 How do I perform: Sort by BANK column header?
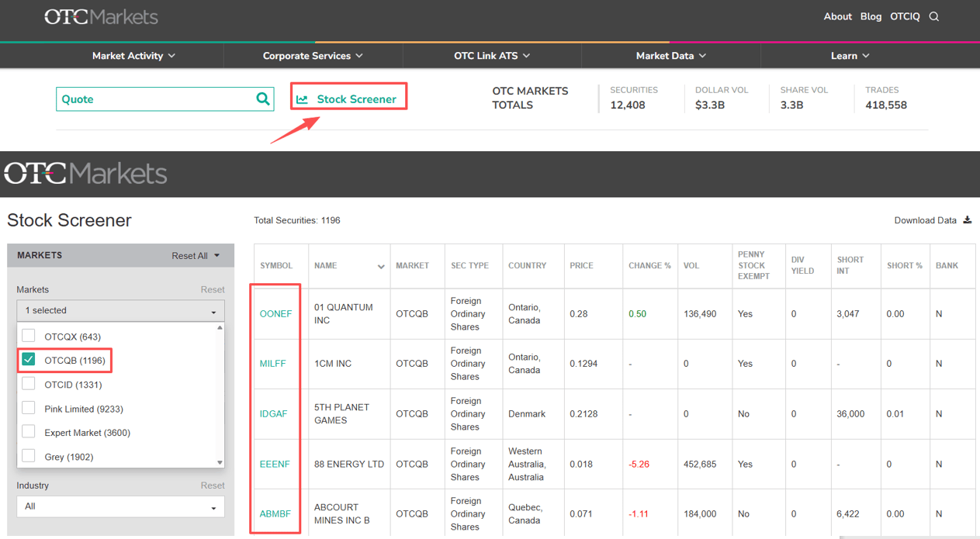point(947,265)
